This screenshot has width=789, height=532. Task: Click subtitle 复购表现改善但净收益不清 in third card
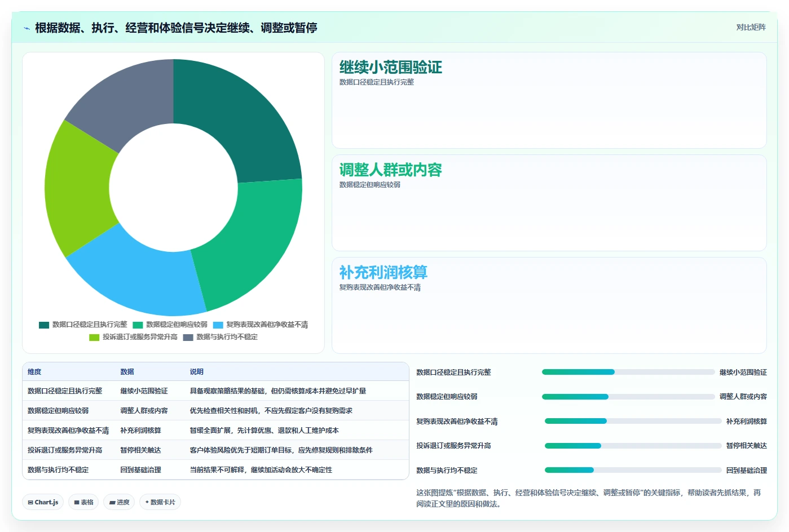click(380, 287)
